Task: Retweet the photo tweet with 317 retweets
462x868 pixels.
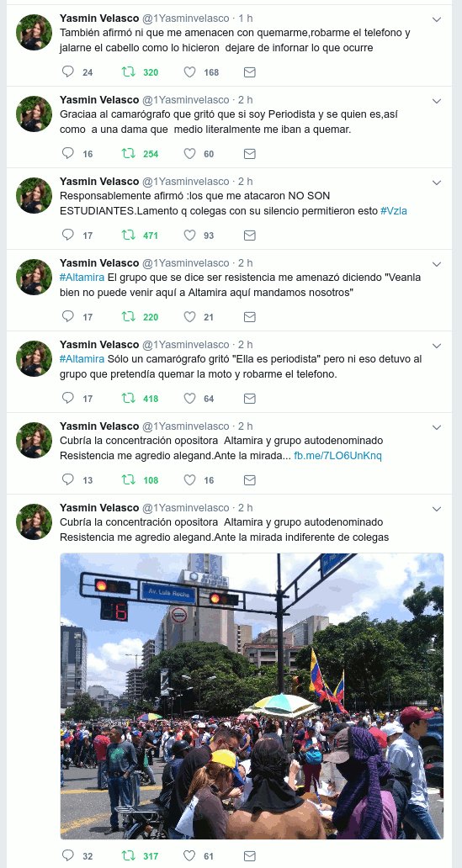Action: point(129,856)
